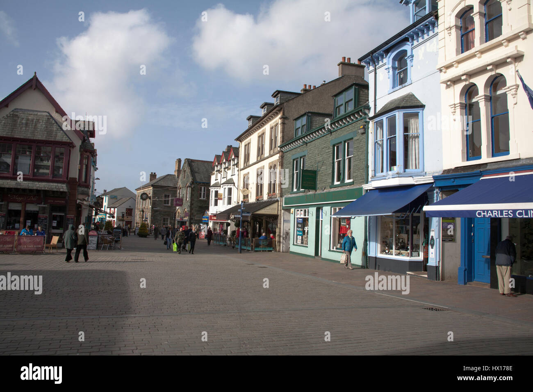The image size is (533, 392).
Task: Click the alamy logo in the black footer bar
Action: click(41, 374)
